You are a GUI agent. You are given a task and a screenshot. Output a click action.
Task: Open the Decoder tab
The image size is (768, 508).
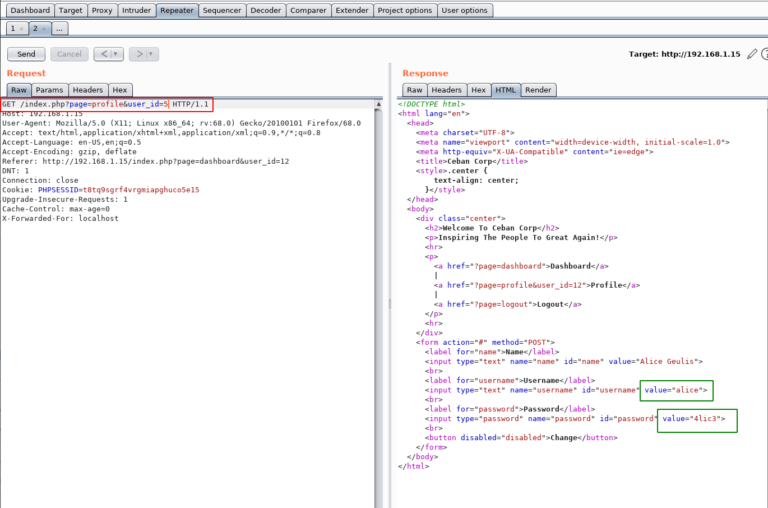[265, 10]
